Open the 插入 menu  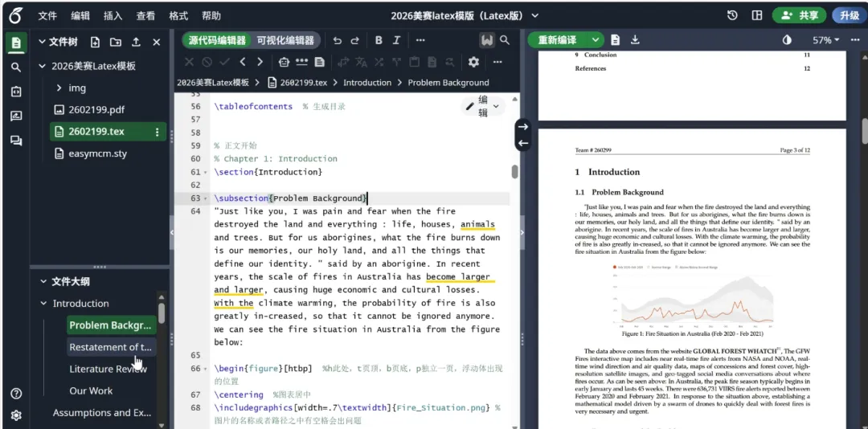point(113,15)
